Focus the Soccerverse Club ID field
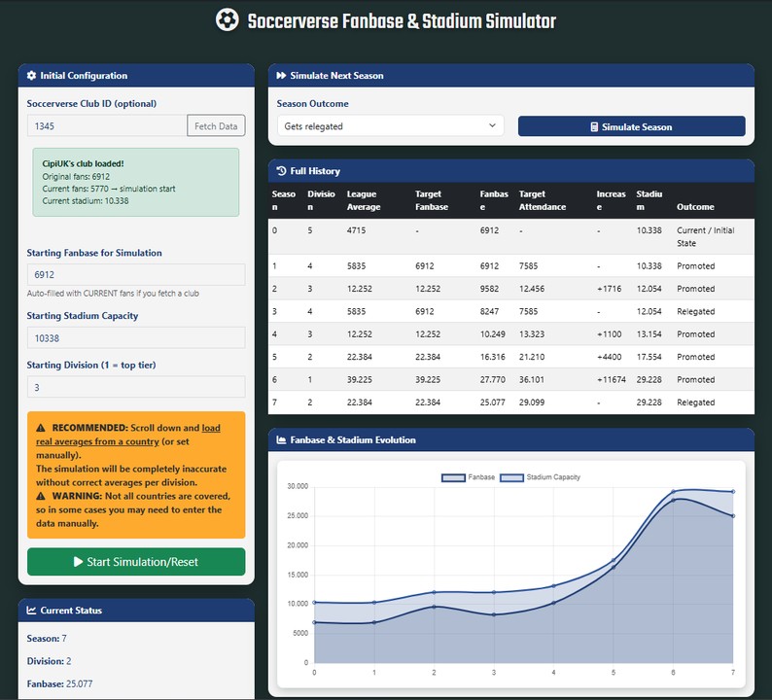The width and height of the screenshot is (772, 700). pos(107,125)
